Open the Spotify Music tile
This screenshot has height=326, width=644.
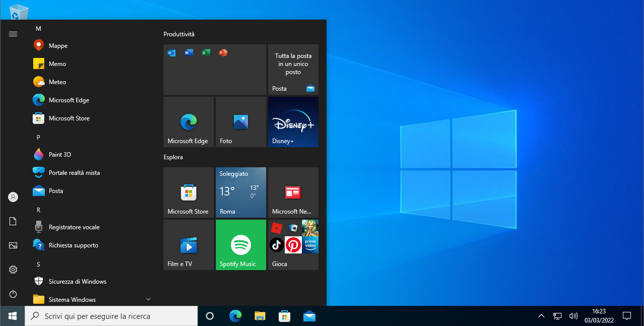[241, 245]
